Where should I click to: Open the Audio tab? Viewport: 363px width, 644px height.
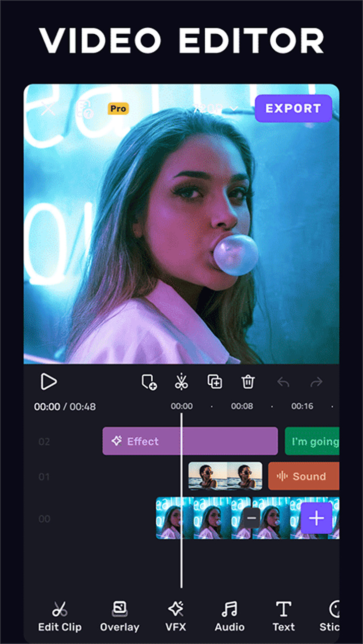pos(229,616)
